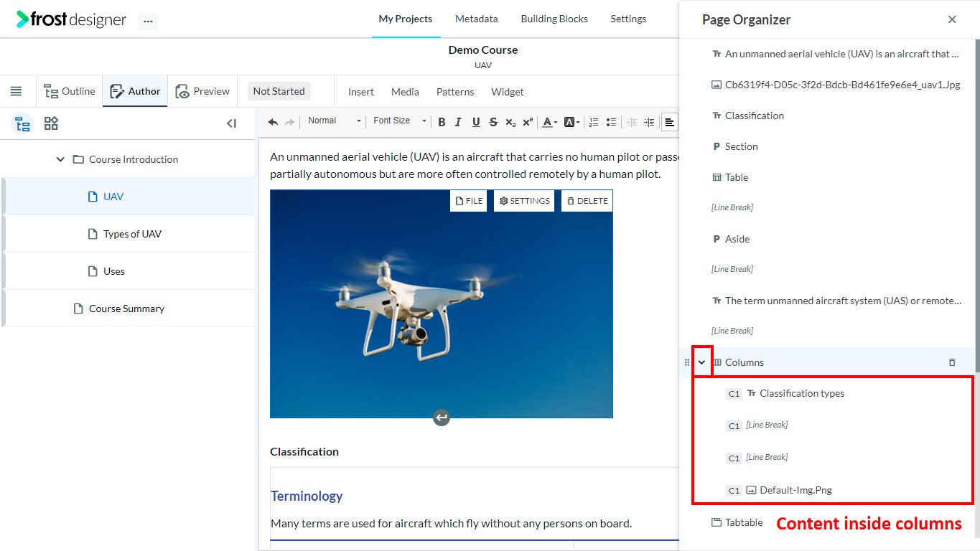Insert a numbered list

pos(594,122)
